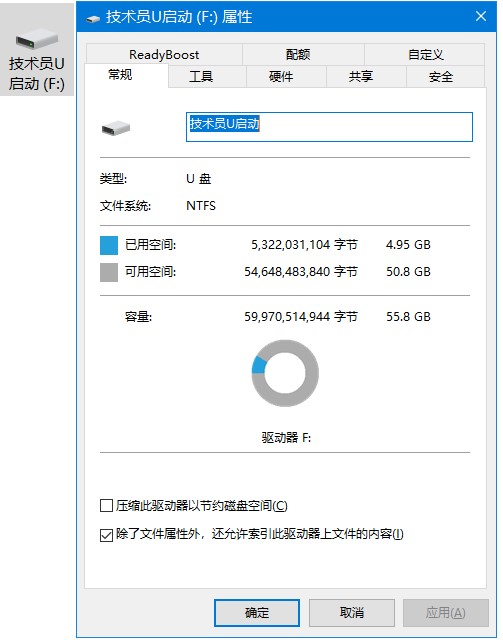Click the 54,648,483,840 字节 free value
The height and width of the screenshot is (644, 503).
301,272
